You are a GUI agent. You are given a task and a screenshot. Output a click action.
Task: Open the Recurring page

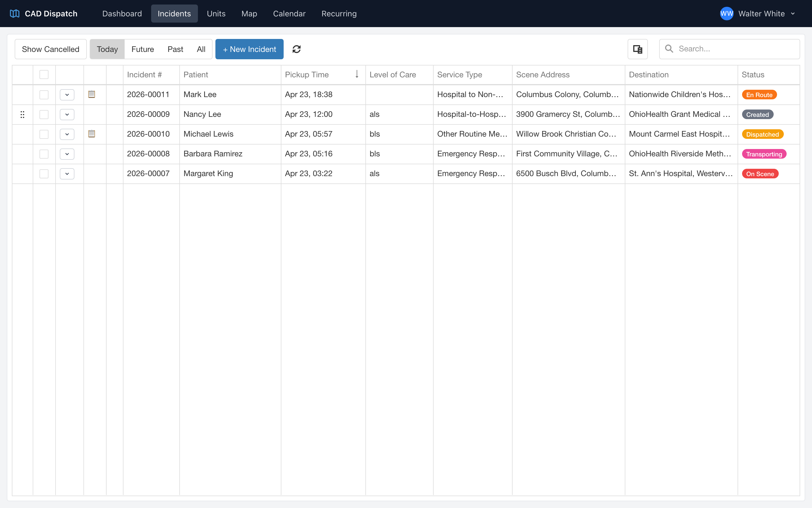339,14
